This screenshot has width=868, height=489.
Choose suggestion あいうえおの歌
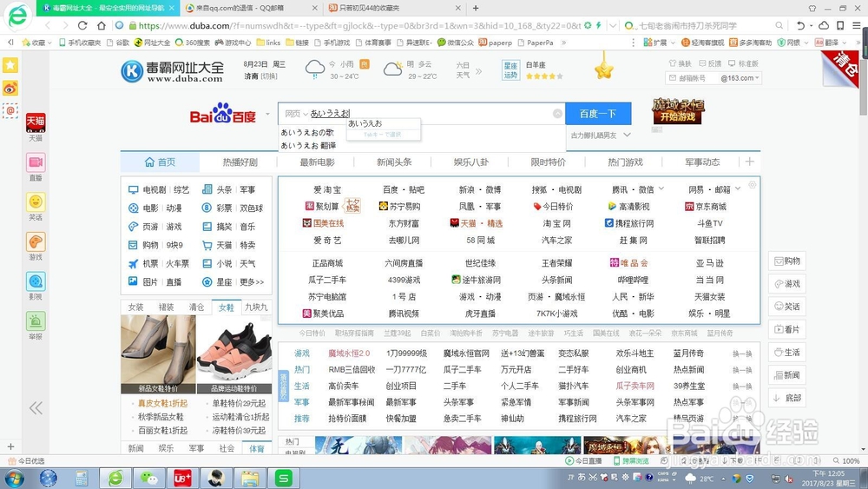coord(307,132)
